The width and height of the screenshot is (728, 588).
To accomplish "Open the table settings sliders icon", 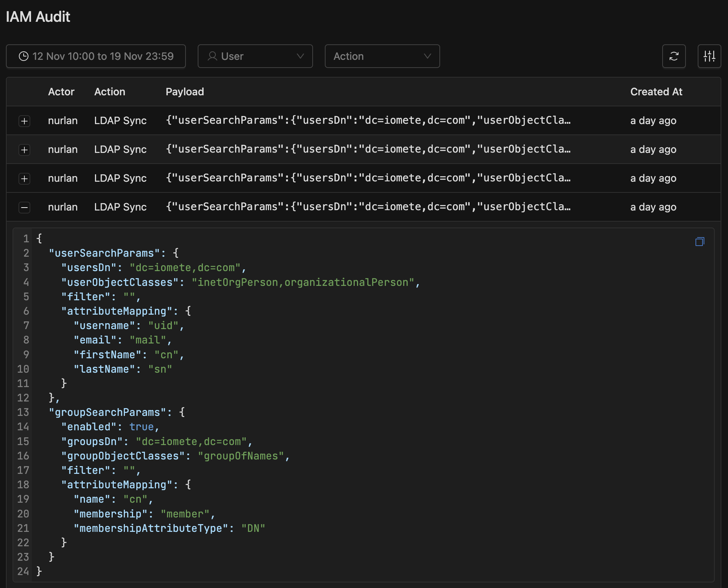I will [x=709, y=56].
